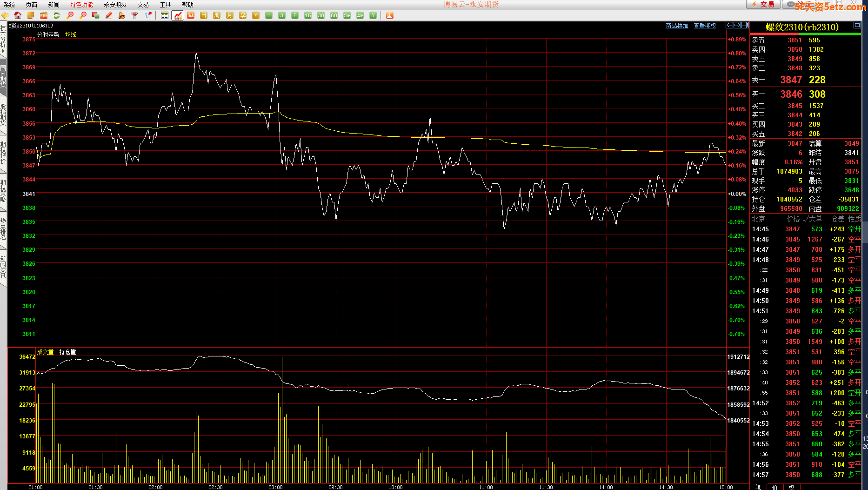
Task: Open the 特色功能 menu
Action: point(82,5)
